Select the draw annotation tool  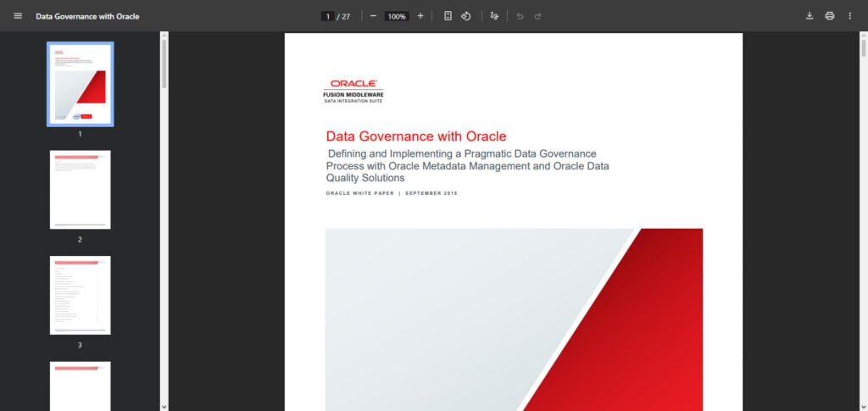[x=494, y=16]
